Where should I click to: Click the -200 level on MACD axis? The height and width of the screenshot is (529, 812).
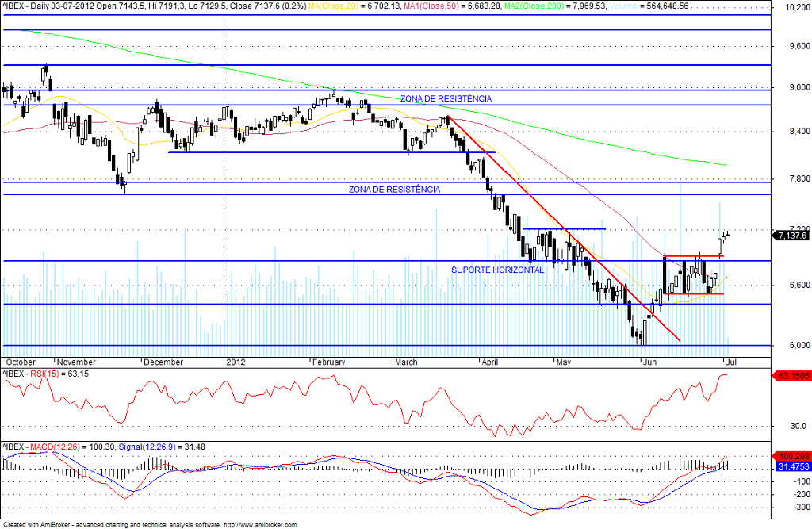(x=802, y=494)
